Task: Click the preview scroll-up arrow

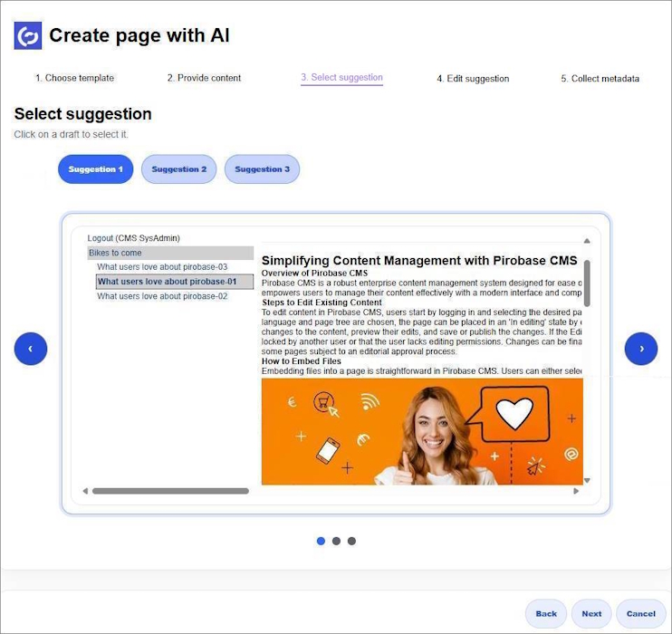Action: click(x=587, y=241)
